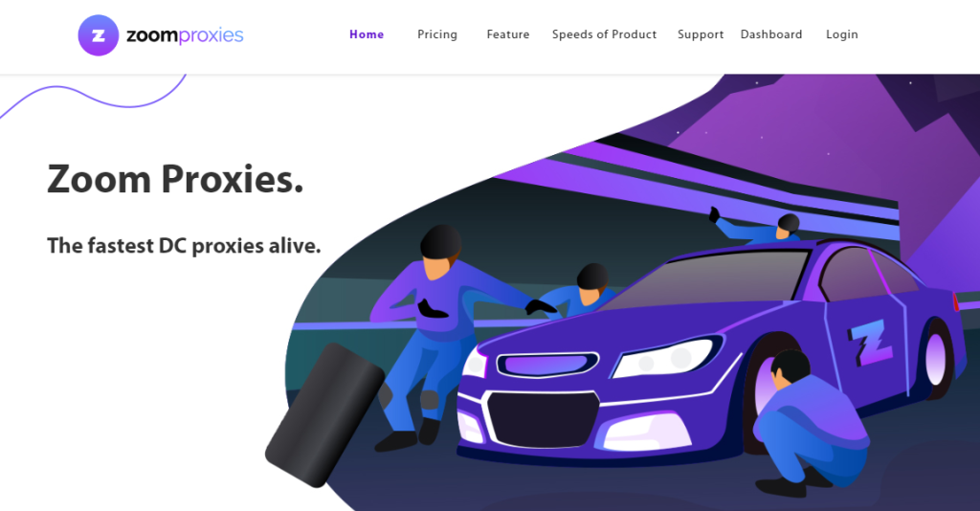The width and height of the screenshot is (980, 511).
Task: Click the Z emblem on the car door
Action: tap(869, 343)
